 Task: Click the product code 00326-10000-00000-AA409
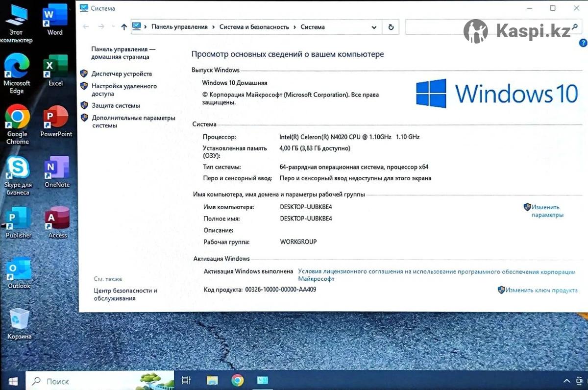280,290
